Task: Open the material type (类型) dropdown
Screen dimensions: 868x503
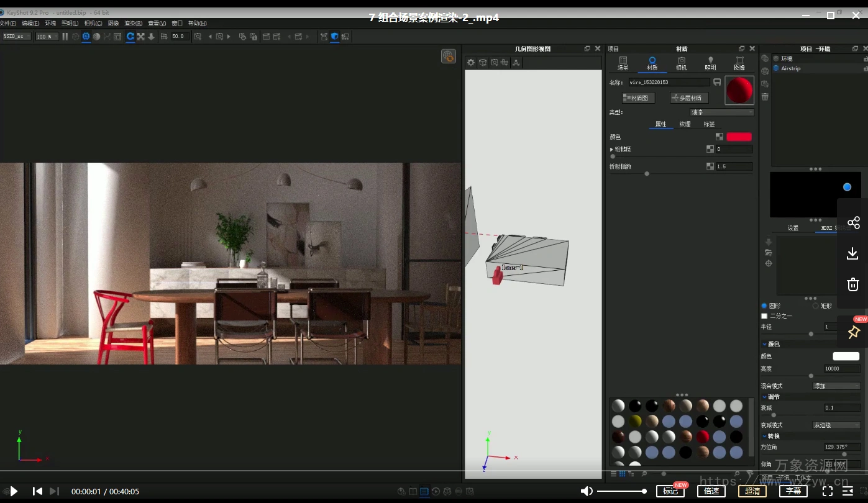Action: 721,112
